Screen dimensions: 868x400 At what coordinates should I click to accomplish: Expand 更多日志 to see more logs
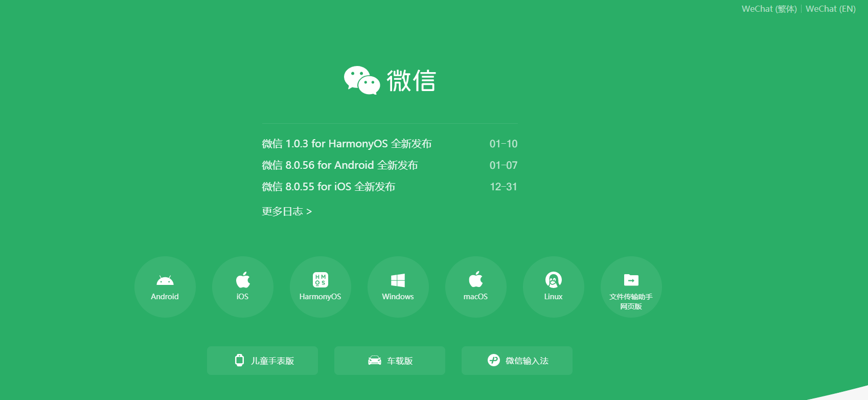pos(287,211)
